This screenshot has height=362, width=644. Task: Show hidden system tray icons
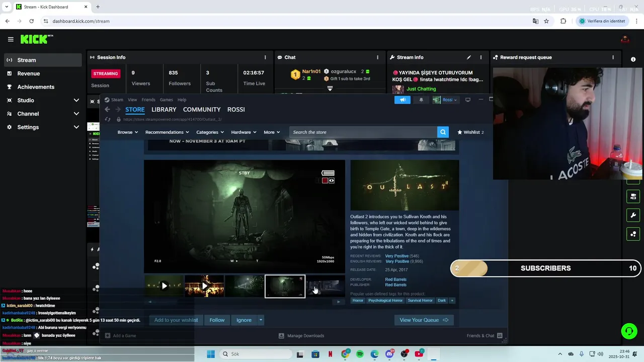pos(560,354)
